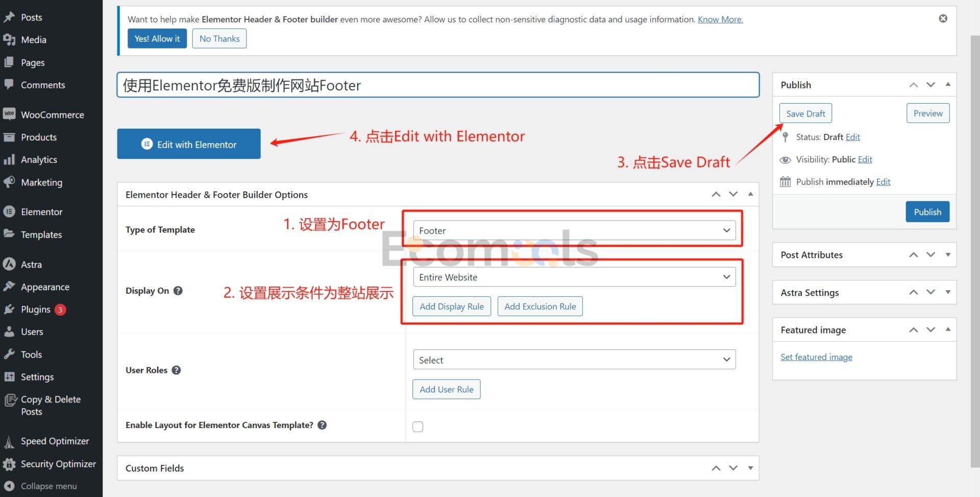Click the Posts pin icon in sidebar
980x497 pixels.
tap(9, 17)
